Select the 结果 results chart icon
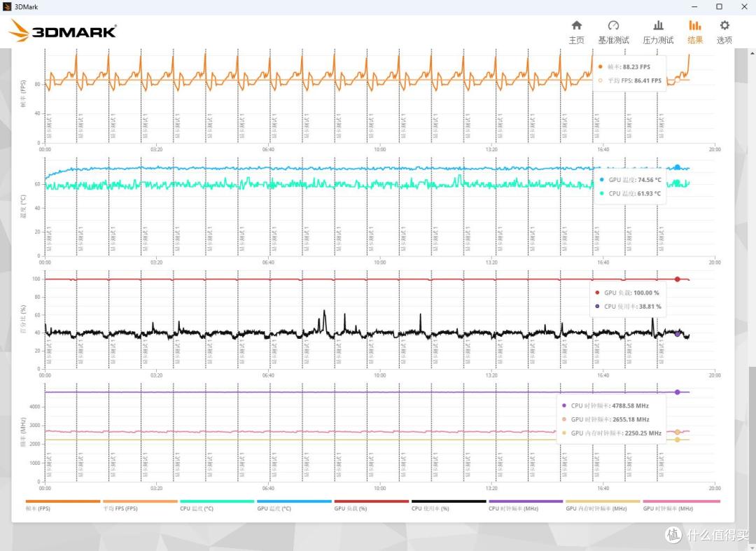Viewport: 756px width, 551px height. click(x=695, y=32)
